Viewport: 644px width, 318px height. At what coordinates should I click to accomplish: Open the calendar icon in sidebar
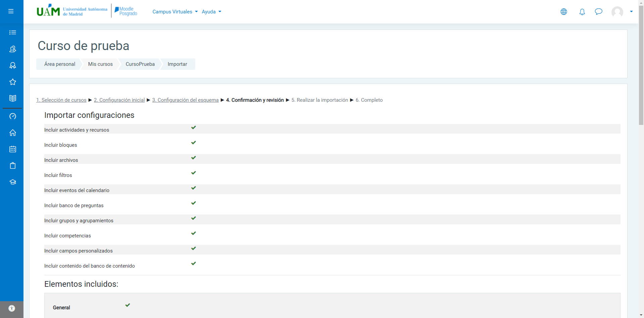coord(13,149)
